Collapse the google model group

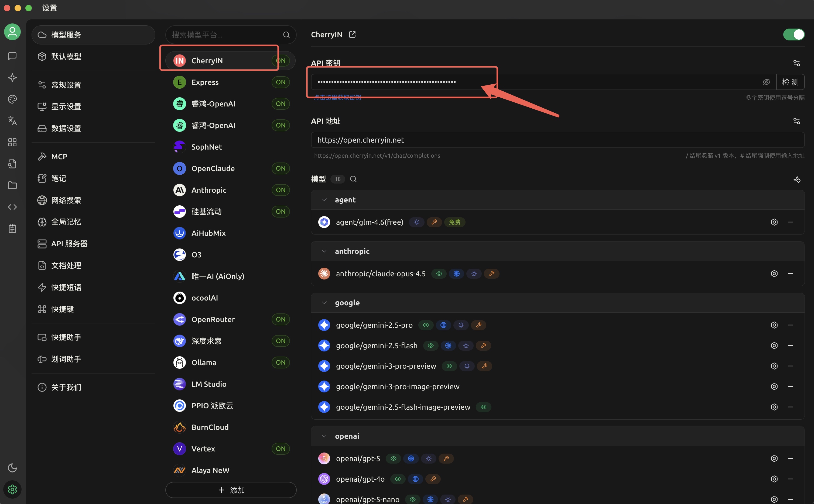324,303
